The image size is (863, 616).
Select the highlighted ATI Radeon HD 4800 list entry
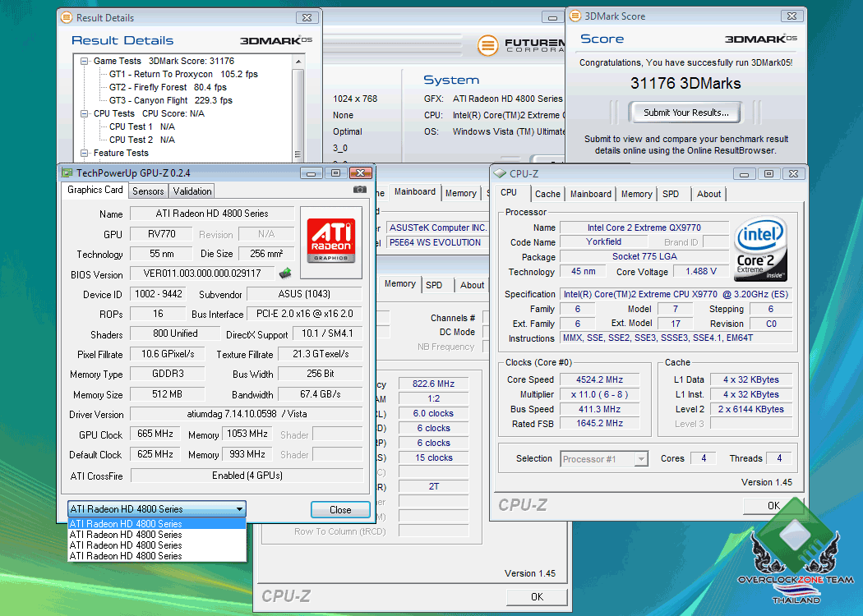tap(157, 524)
